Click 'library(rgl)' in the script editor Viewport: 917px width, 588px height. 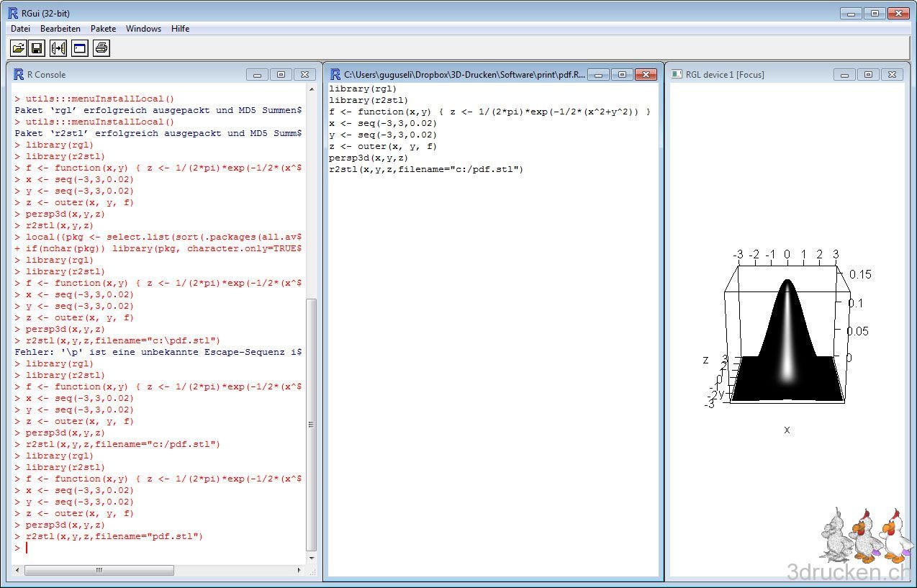point(363,89)
